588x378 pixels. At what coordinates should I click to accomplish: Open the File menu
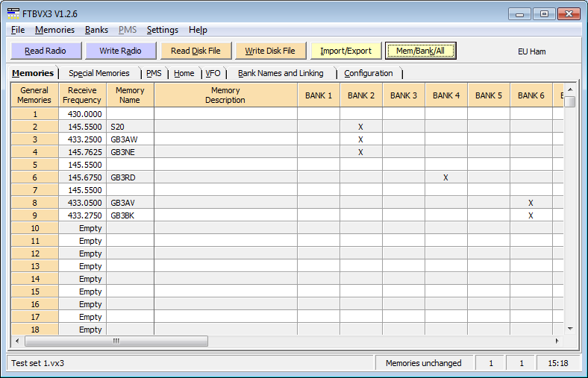18,30
